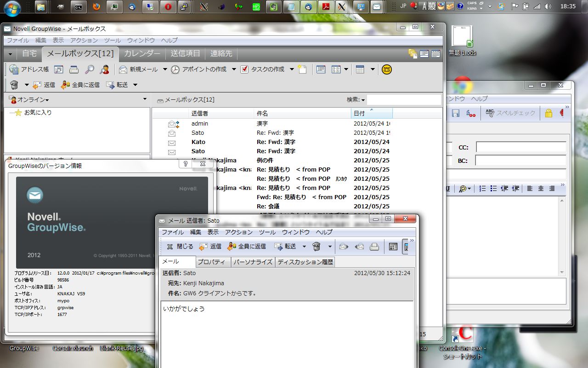Create new appointment アポイントの作成
Viewport: 588px width, 368px height.
tap(199, 69)
